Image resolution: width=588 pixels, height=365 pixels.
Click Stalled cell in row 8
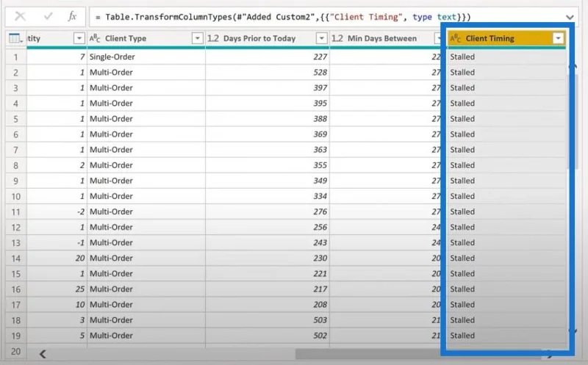(506, 165)
